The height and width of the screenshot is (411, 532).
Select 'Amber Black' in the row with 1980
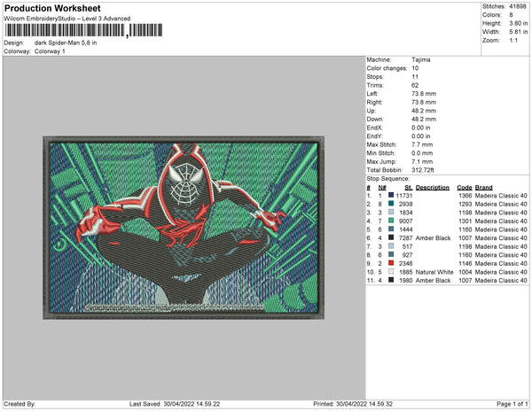pyautogui.click(x=433, y=280)
